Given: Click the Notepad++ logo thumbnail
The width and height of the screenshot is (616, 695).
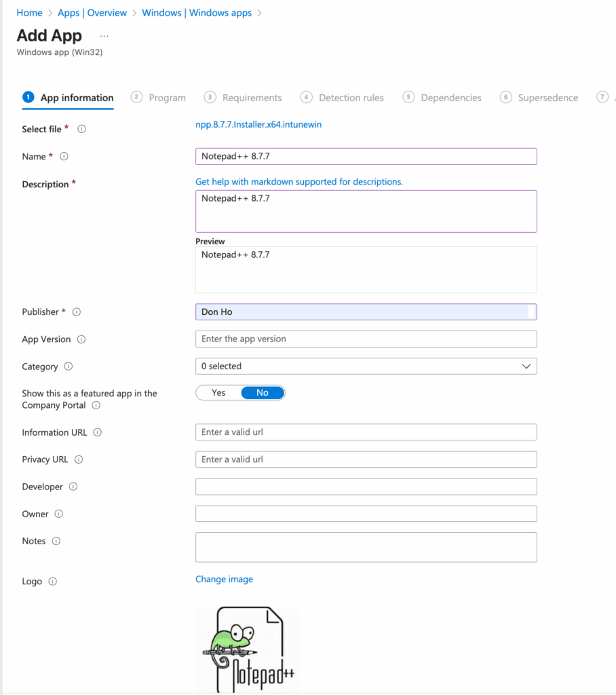Looking at the screenshot, I should pyautogui.click(x=248, y=650).
